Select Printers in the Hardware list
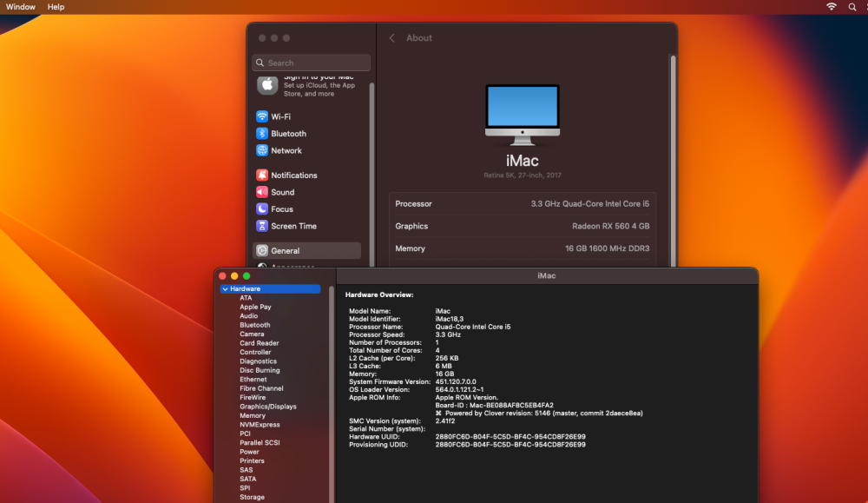 click(252, 461)
